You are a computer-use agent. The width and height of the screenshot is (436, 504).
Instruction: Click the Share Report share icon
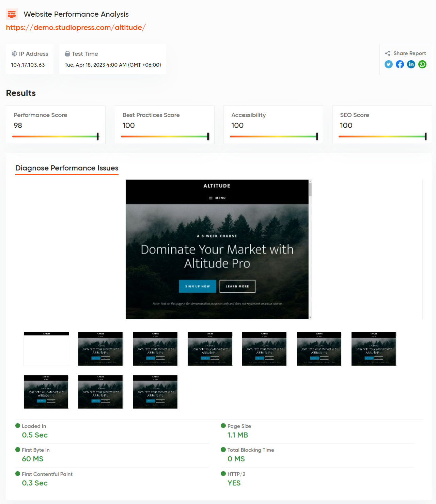click(x=388, y=53)
